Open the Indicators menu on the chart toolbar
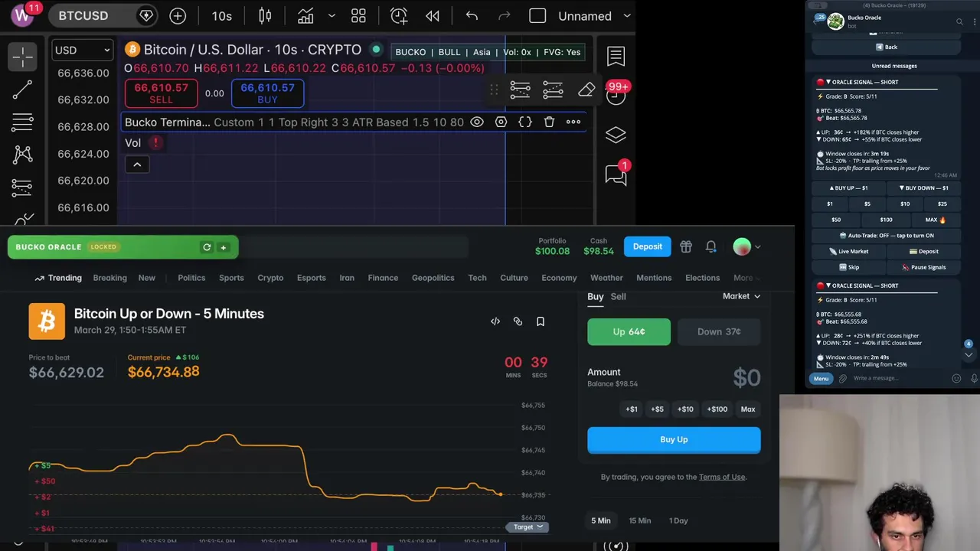Image resolution: width=980 pixels, height=551 pixels. pos(305,16)
